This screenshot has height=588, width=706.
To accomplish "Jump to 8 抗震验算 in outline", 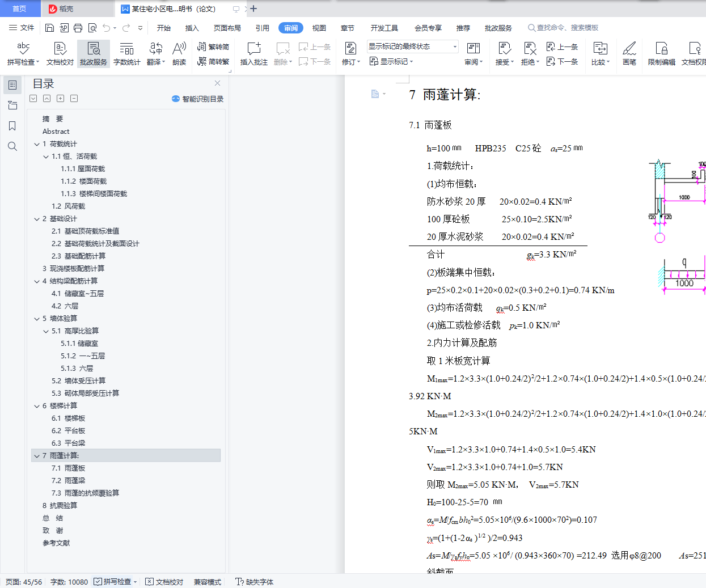I will click(x=60, y=506).
